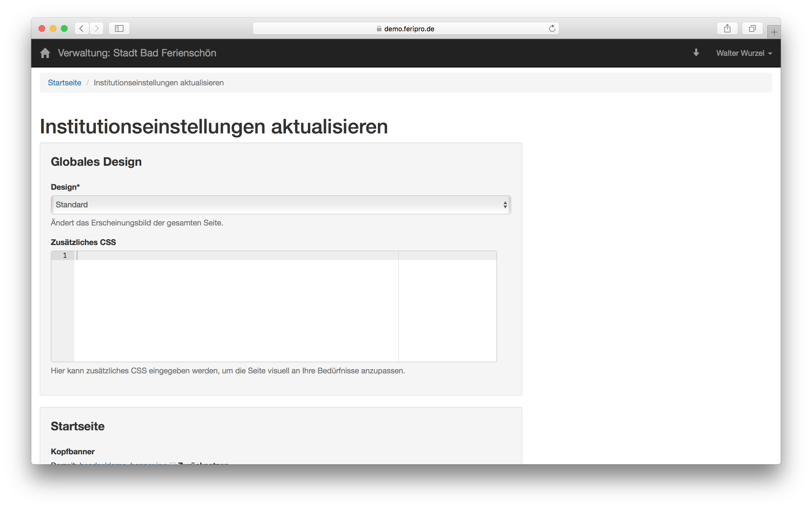The image size is (812, 509).
Task: Minimize window using the yellow button
Action: point(53,29)
